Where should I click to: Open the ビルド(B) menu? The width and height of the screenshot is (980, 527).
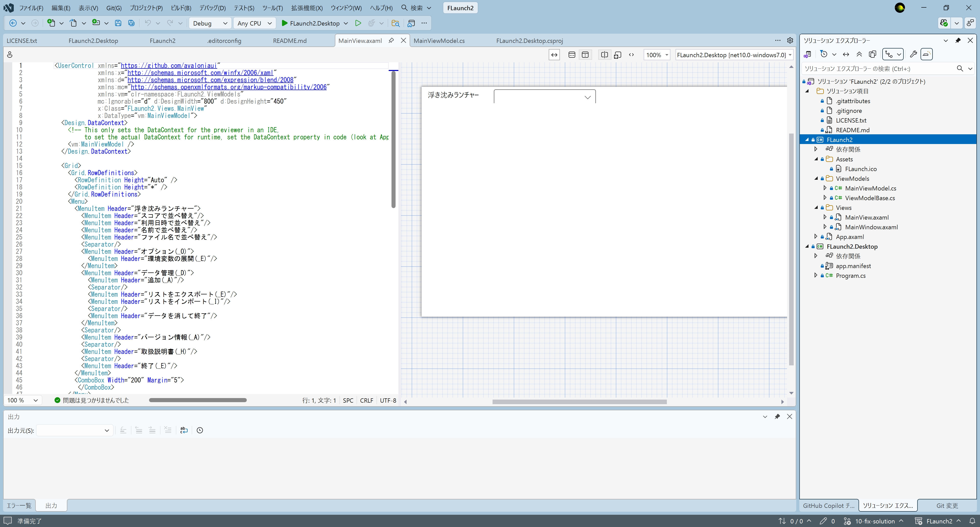tap(181, 8)
